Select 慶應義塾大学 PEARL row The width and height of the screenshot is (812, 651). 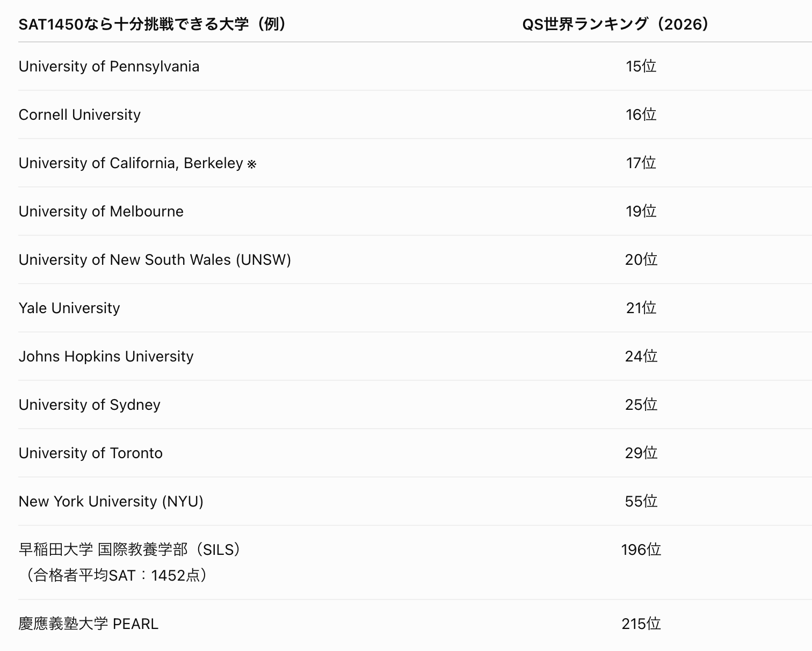[415, 624]
